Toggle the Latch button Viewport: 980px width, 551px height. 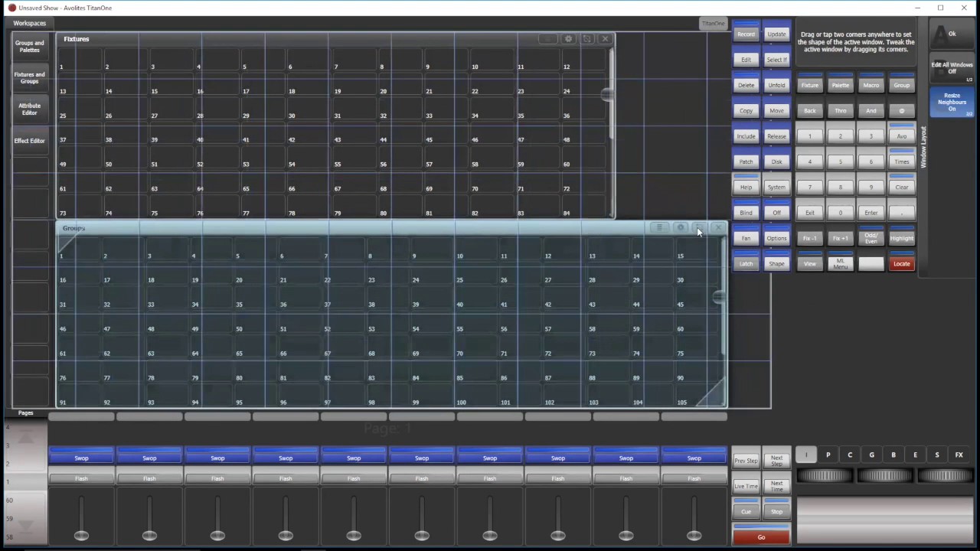pyautogui.click(x=746, y=263)
